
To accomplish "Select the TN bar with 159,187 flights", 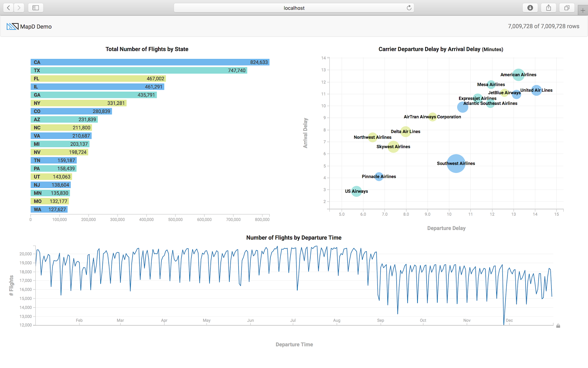I will [54, 160].
